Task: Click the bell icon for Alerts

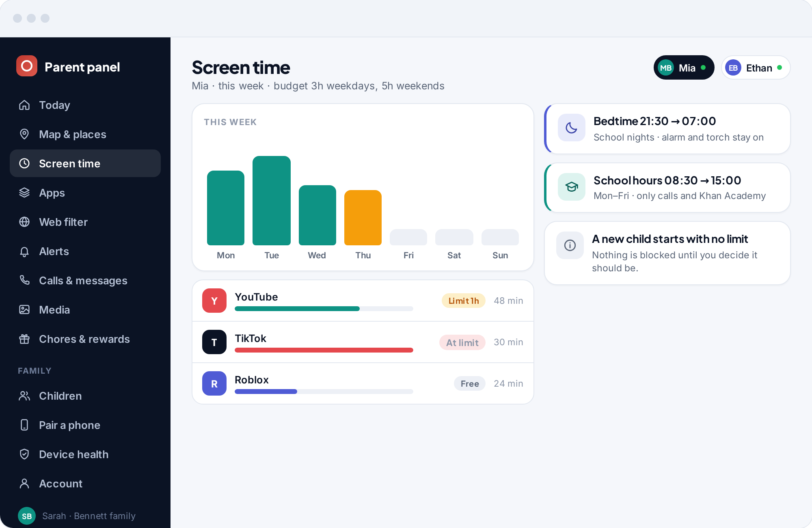Action: 24,251
